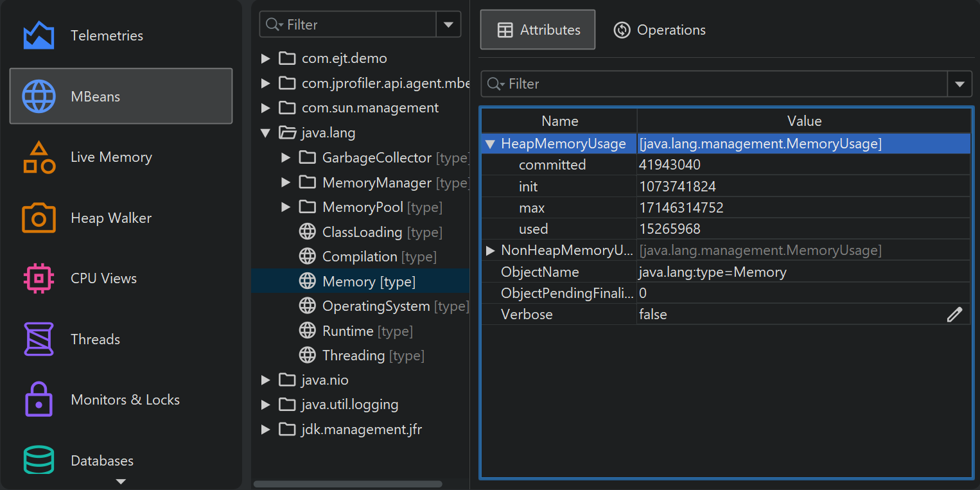This screenshot has height=490, width=980.
Task: Expand the GarbageCollector tree folder
Action: (x=286, y=158)
